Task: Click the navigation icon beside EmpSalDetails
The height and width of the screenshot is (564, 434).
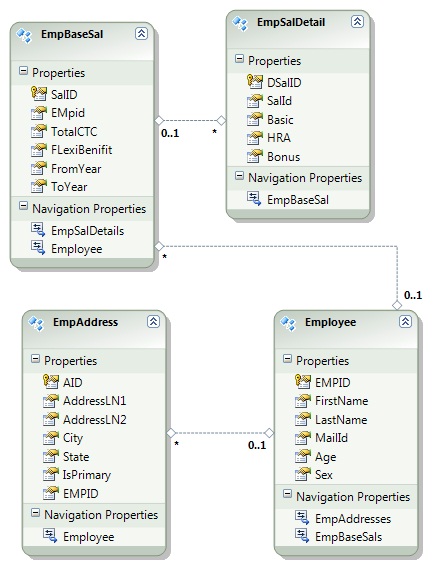Action: [38, 229]
